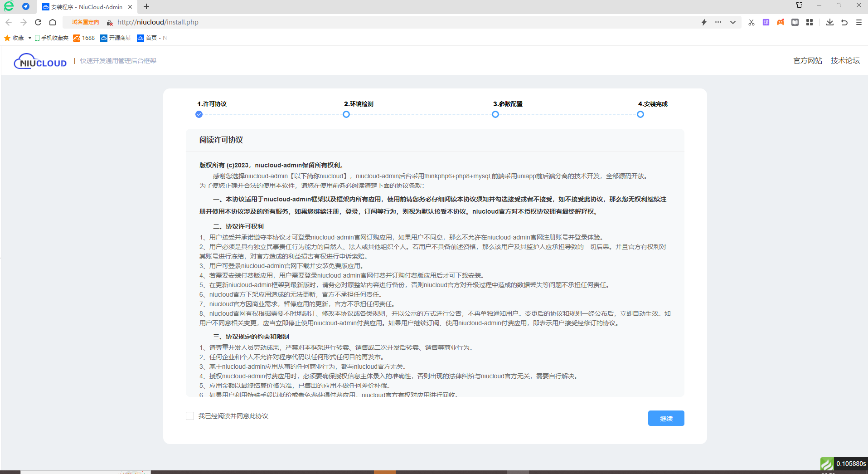Open the 官方网站 link
The image size is (868, 474).
[807, 61]
